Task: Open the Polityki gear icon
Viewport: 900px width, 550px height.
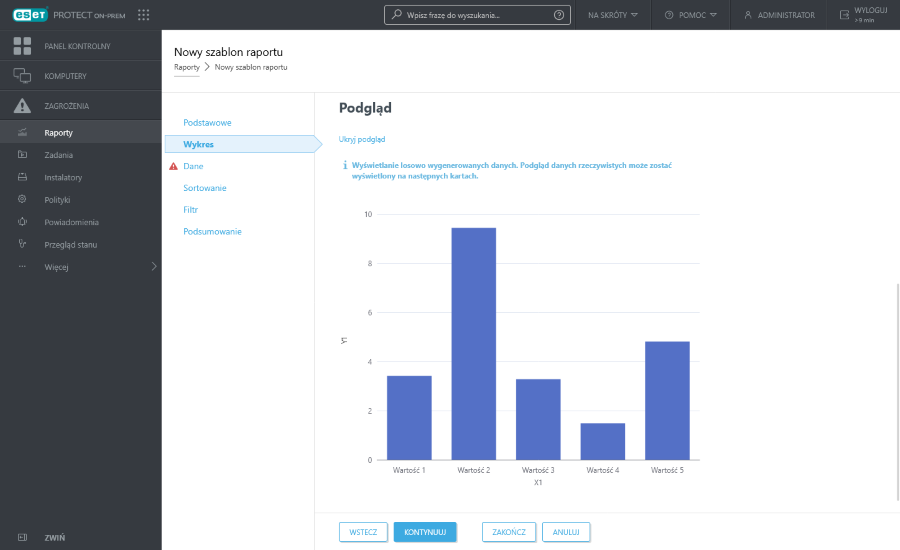Action: point(22,200)
